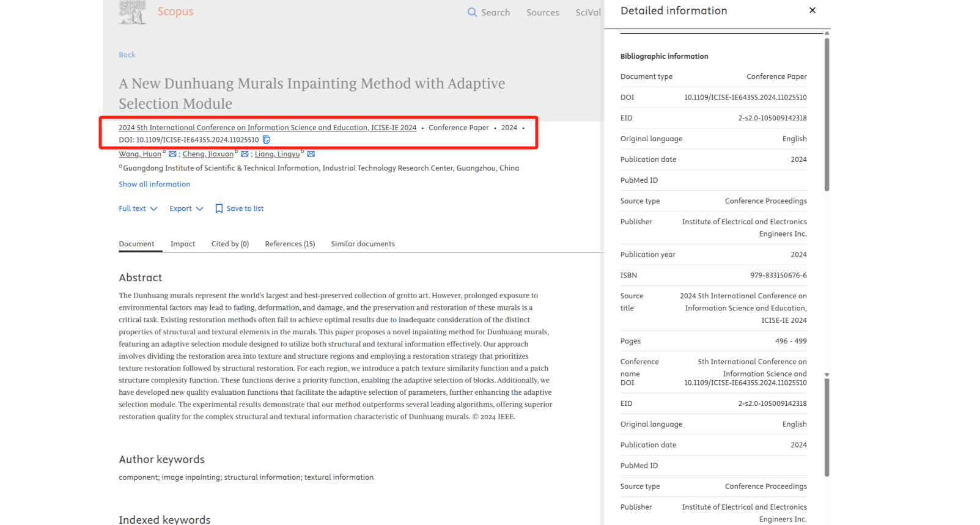Open the ICISE-IE 2024 conference source link
980x525 pixels.
pyautogui.click(x=267, y=128)
